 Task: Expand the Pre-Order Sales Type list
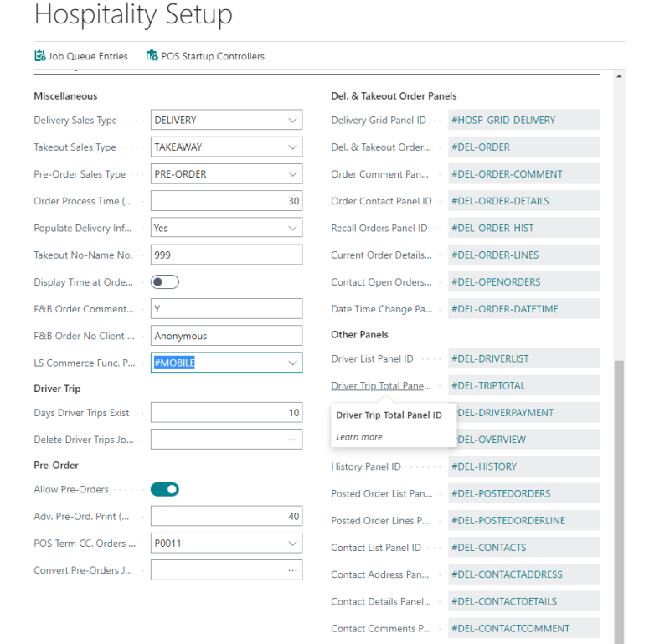292,173
